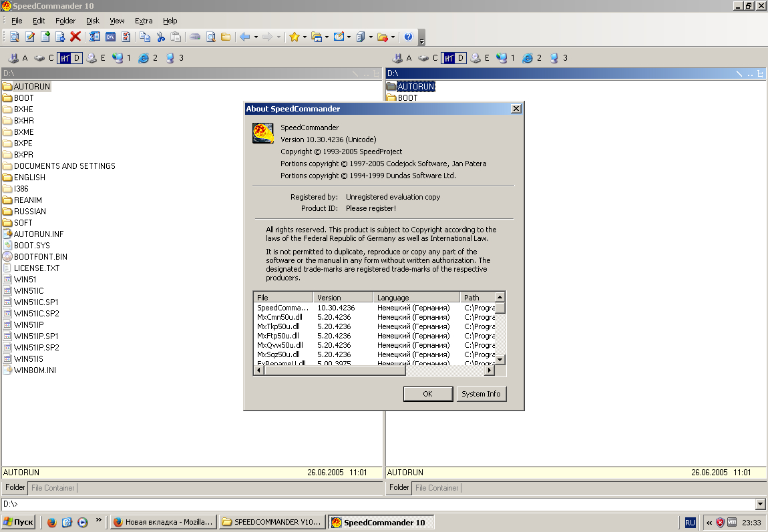
Task: Click the red X delete toolbar icon
Action: [75, 37]
